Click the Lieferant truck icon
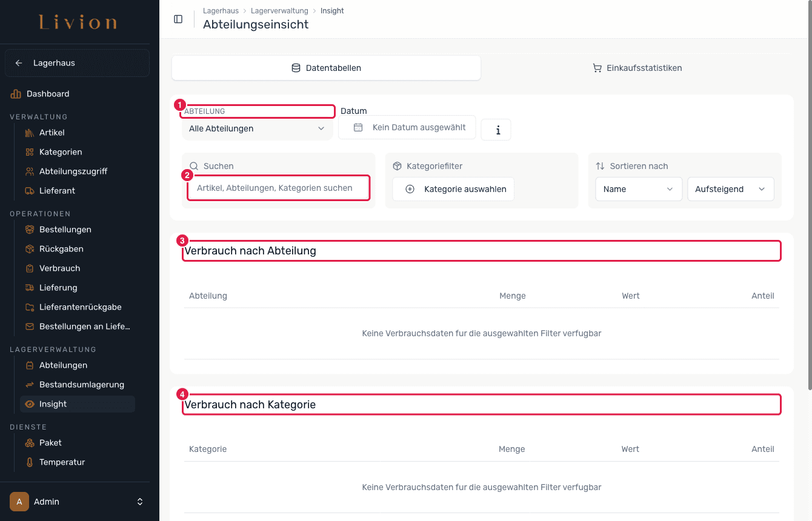Screen dimensions: 812x521 tap(30, 191)
